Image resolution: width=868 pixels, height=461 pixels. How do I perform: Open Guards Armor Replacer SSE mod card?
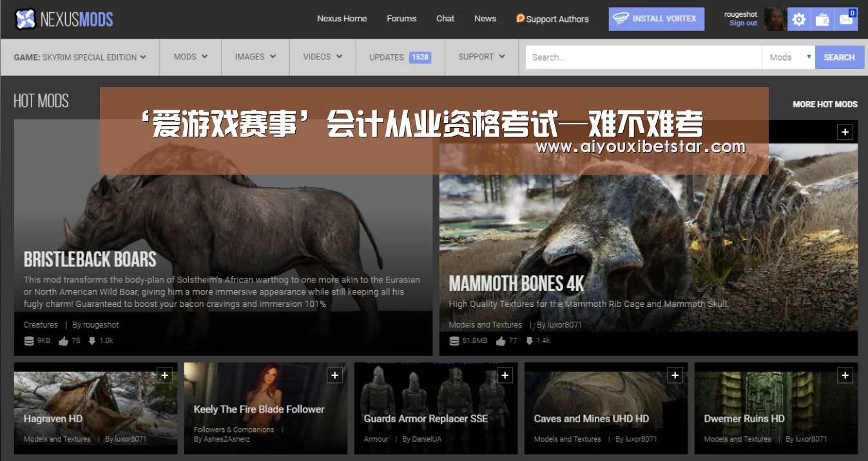(436, 408)
